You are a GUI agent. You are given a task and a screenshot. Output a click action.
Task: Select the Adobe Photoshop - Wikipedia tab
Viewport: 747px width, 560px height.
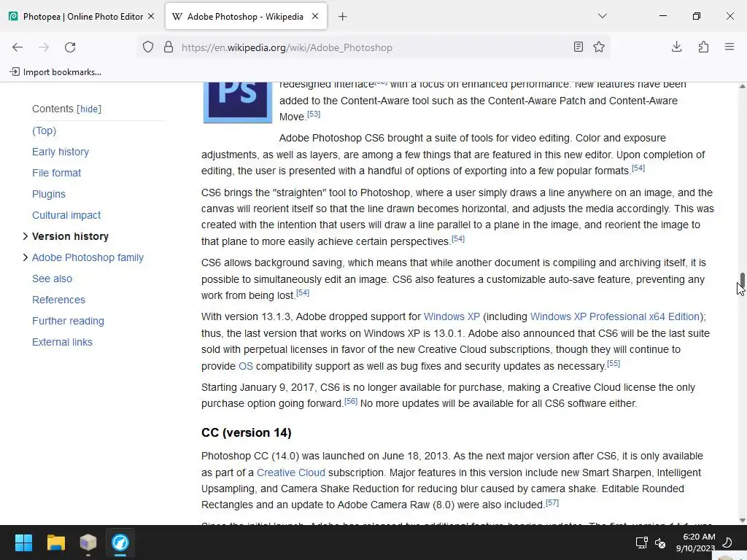(246, 16)
